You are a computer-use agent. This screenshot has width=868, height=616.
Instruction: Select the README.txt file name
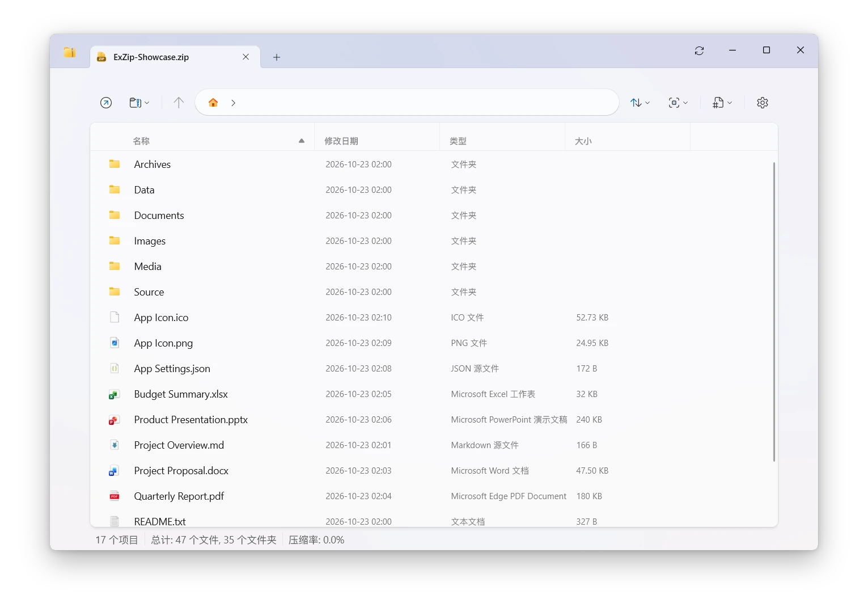[x=160, y=522]
